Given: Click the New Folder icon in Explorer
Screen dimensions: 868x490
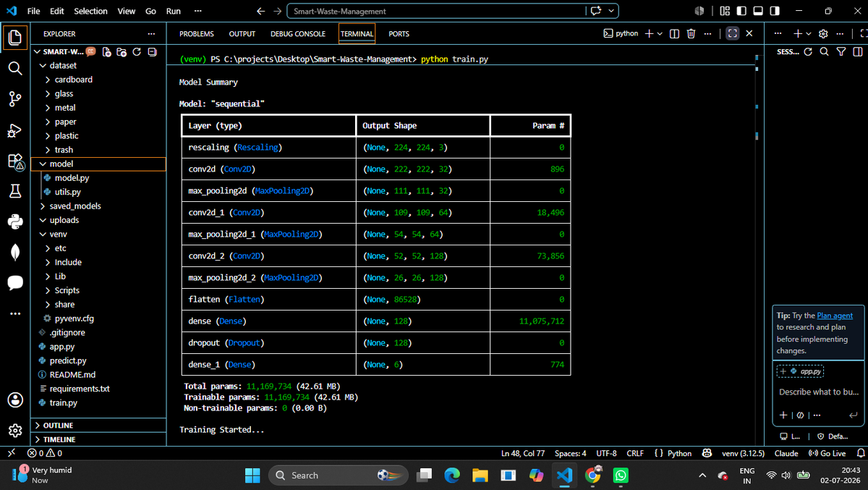Looking at the screenshot, I should tap(122, 52).
